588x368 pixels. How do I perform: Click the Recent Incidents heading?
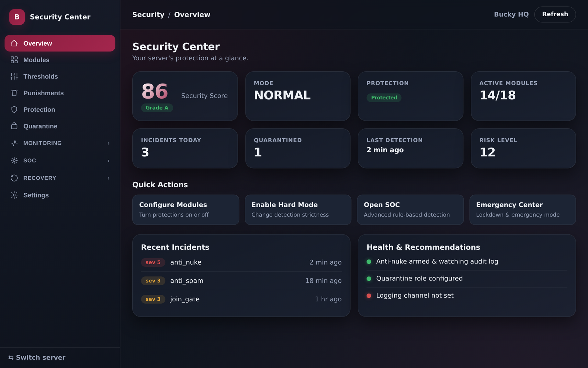click(175, 247)
